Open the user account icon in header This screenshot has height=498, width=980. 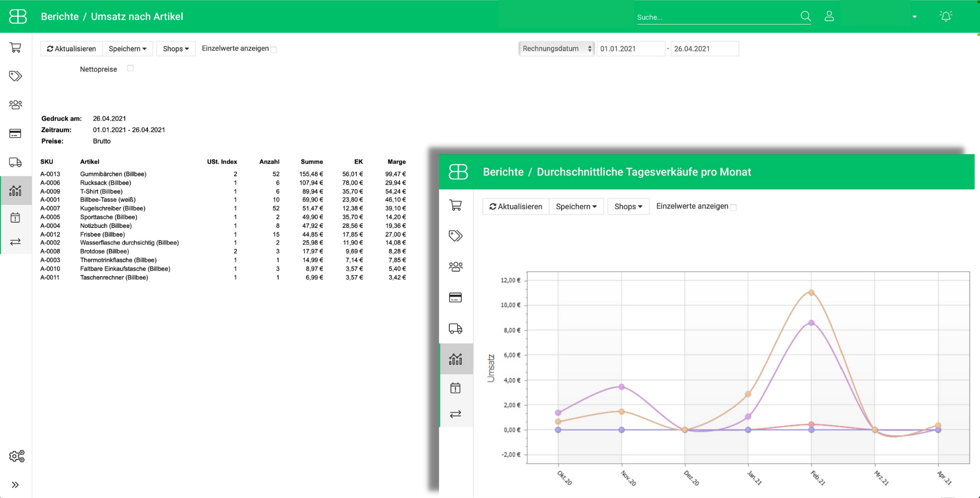coord(829,16)
